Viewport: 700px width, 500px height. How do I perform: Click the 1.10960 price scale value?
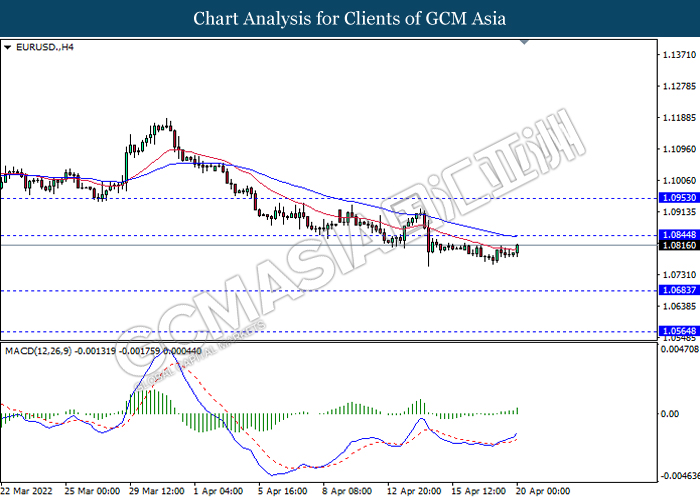tap(679, 149)
